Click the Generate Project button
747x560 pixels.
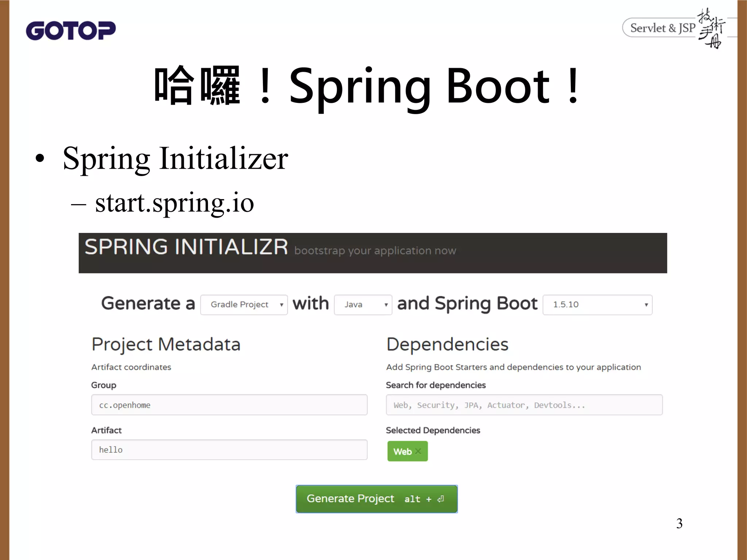[x=376, y=499]
